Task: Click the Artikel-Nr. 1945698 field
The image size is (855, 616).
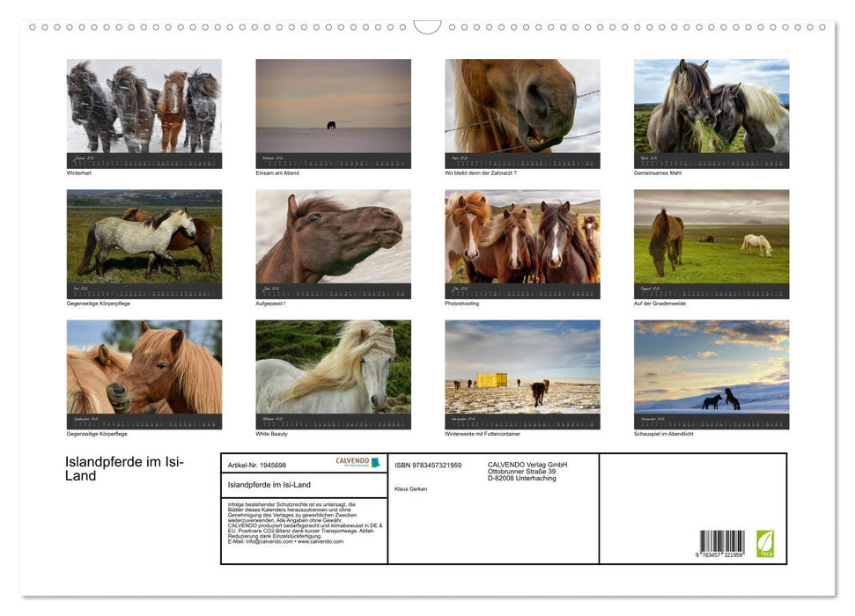Action: click(257, 465)
